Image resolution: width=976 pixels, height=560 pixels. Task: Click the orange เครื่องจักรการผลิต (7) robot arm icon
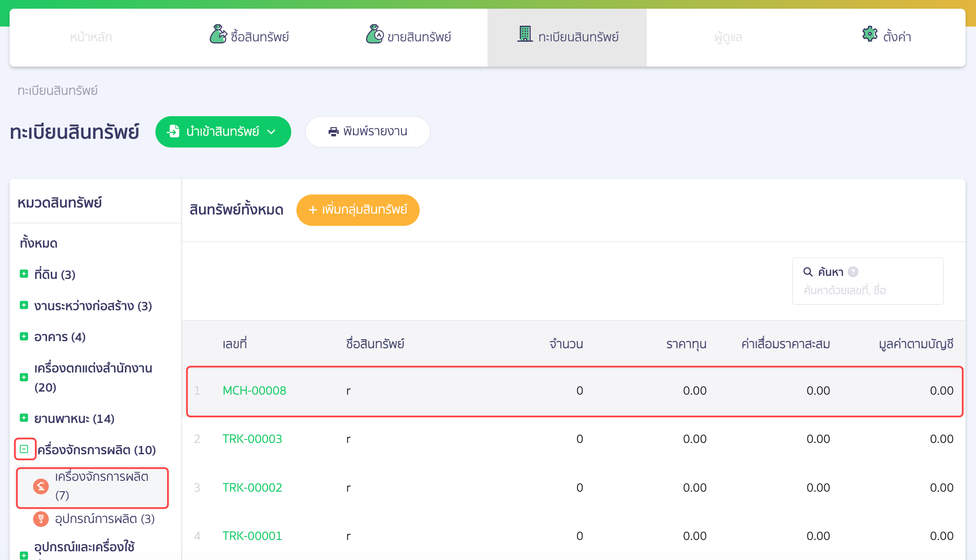[x=41, y=486]
